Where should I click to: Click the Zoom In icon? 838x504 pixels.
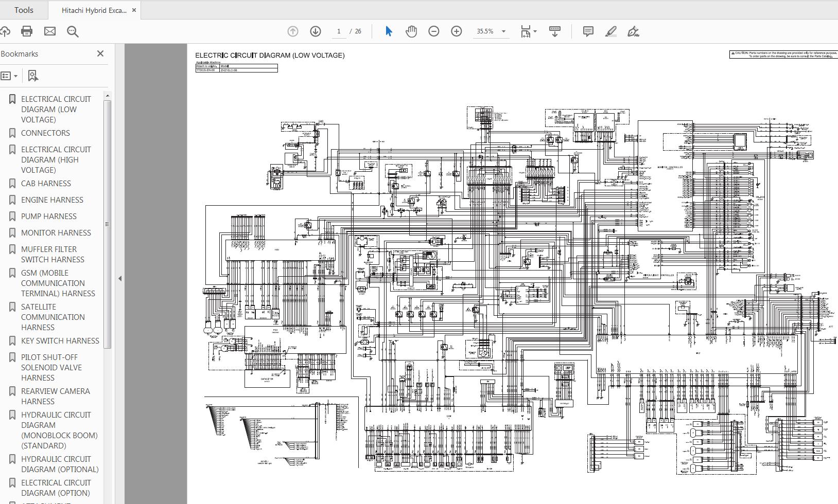coord(456,31)
